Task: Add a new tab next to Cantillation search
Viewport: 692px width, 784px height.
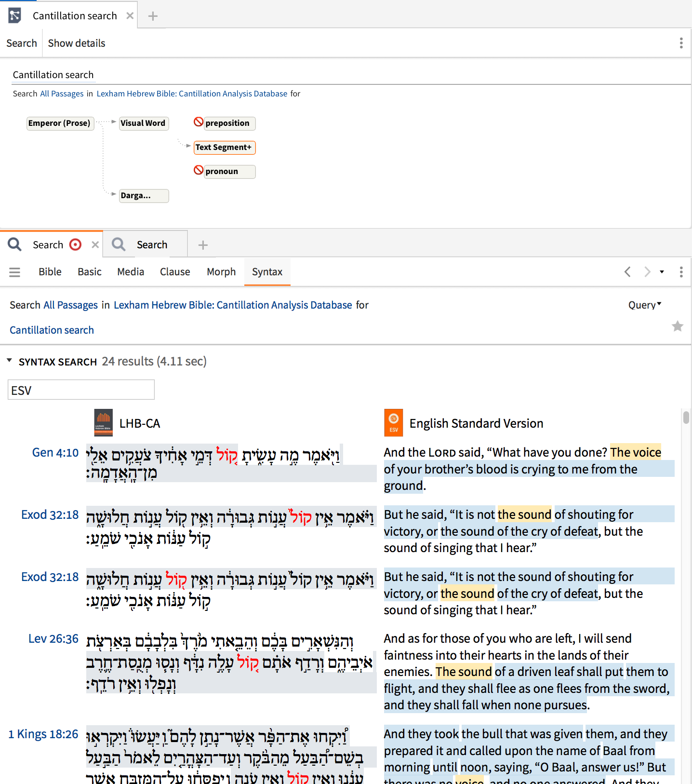Action: pos(153,16)
